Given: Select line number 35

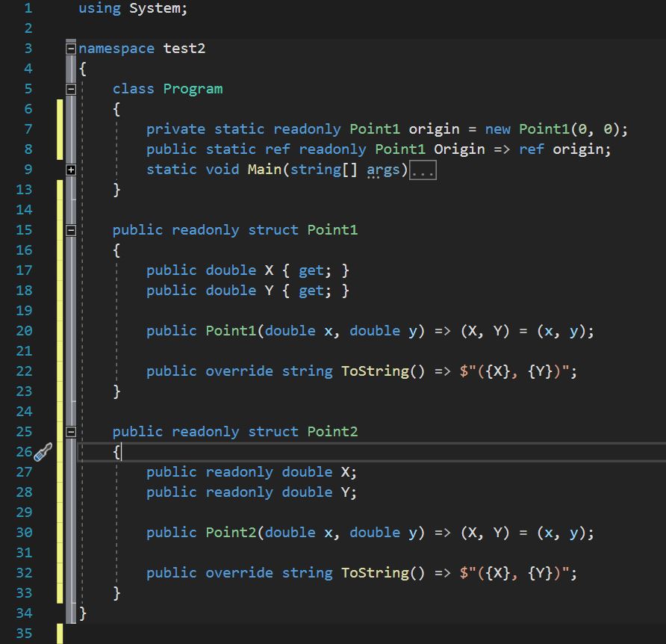Looking at the screenshot, I should point(24,633).
